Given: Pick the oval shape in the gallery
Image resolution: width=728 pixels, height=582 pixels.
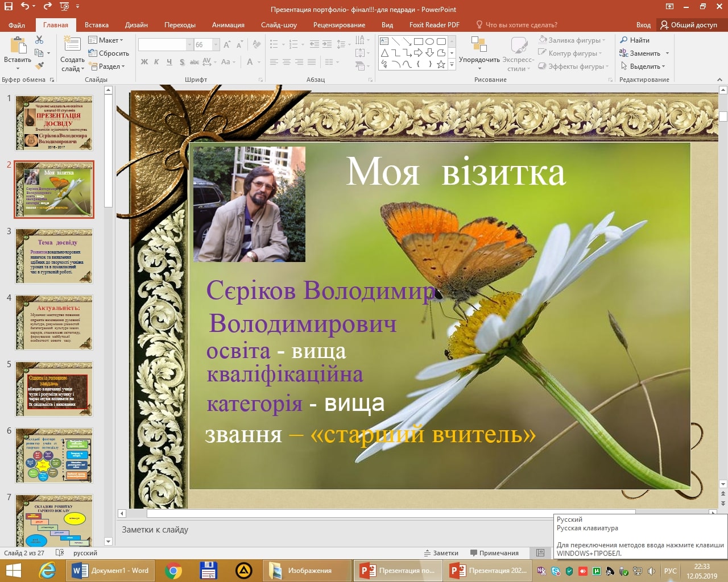Looking at the screenshot, I should click(430, 41).
